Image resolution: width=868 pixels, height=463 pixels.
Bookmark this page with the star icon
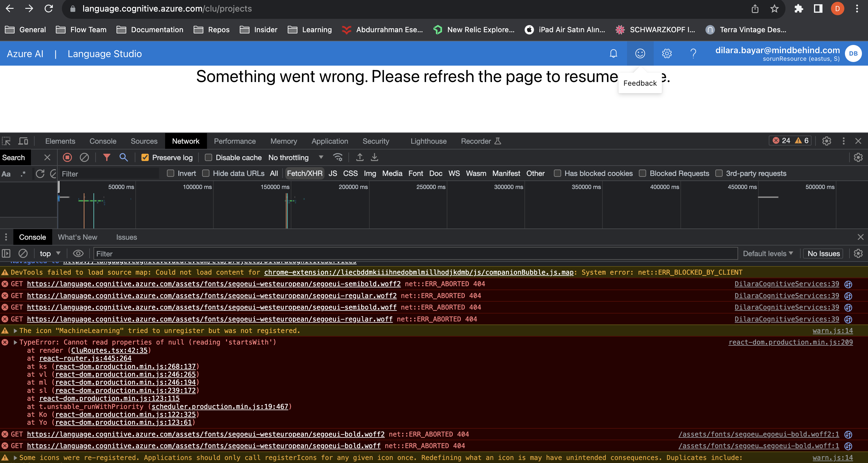point(774,9)
